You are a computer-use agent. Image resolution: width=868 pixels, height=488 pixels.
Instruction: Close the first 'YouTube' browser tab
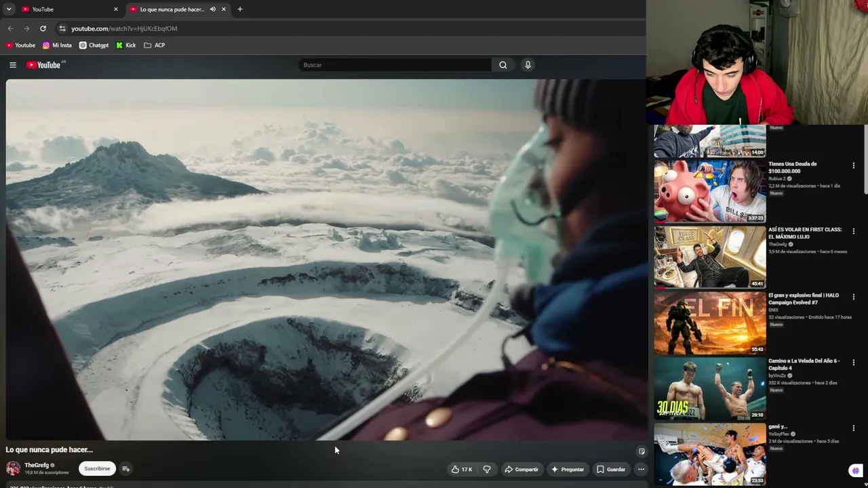point(116,9)
